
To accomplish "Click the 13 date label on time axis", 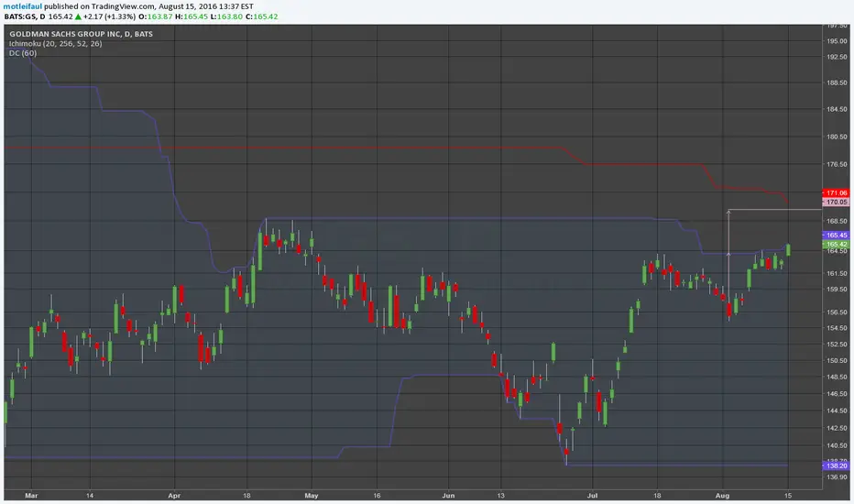I will (x=500, y=496).
